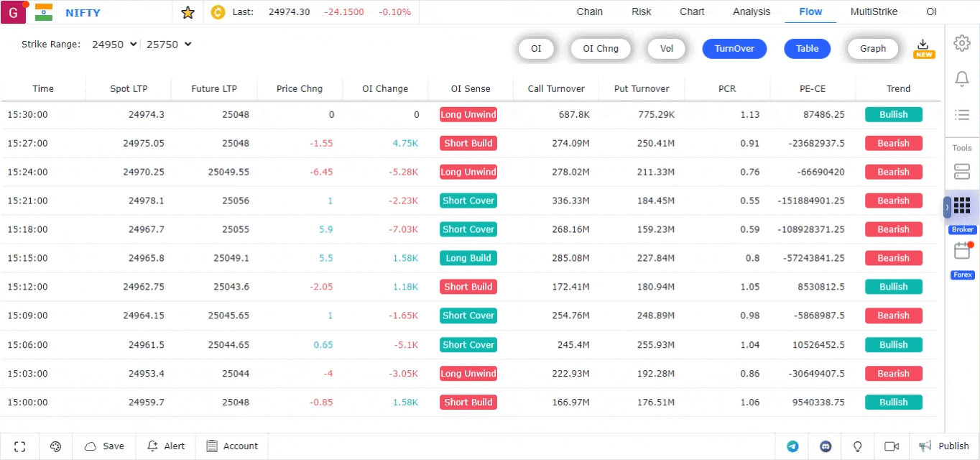Open the Forex calendar icon

point(962,251)
